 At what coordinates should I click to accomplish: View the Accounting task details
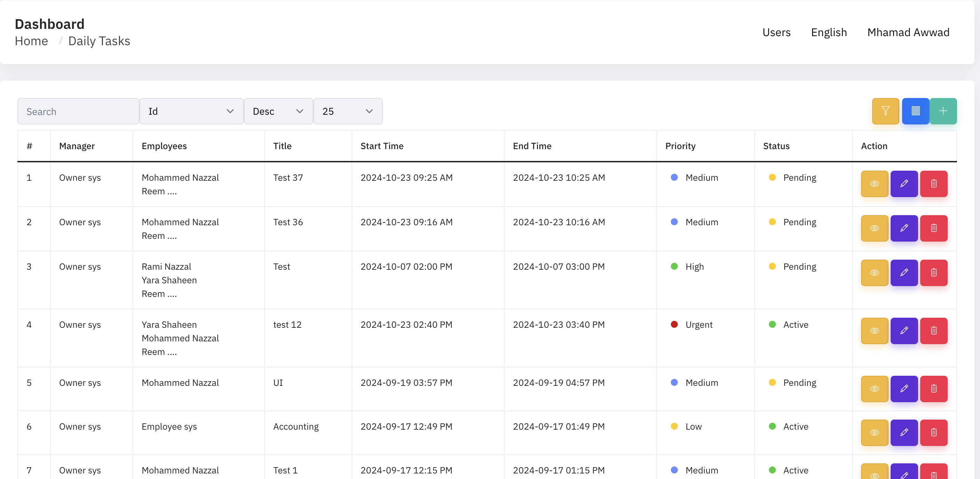[874, 433]
